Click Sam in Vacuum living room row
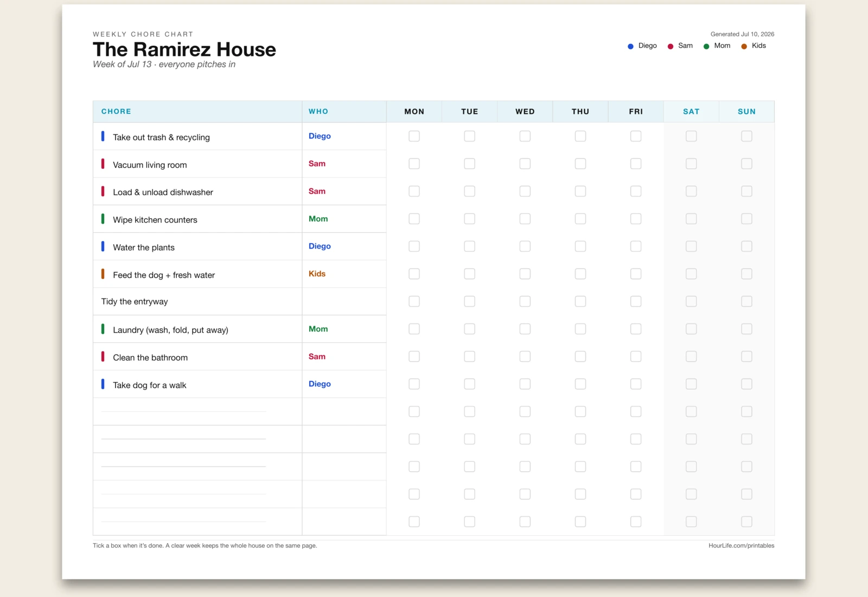 tap(317, 163)
